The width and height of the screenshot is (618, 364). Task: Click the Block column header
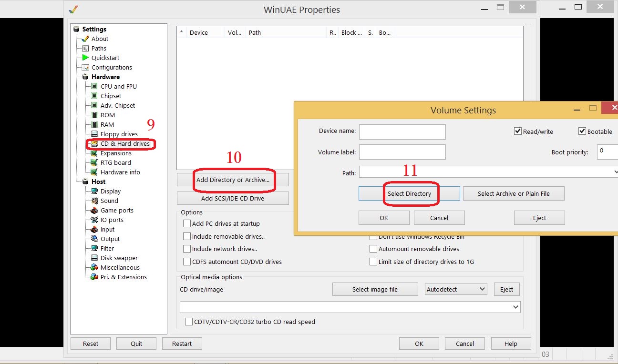click(x=351, y=32)
